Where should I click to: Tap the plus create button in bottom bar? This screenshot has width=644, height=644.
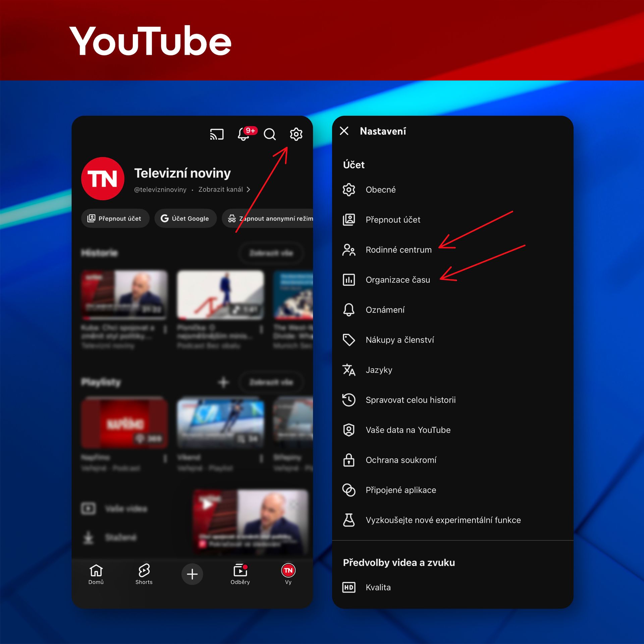point(192,574)
